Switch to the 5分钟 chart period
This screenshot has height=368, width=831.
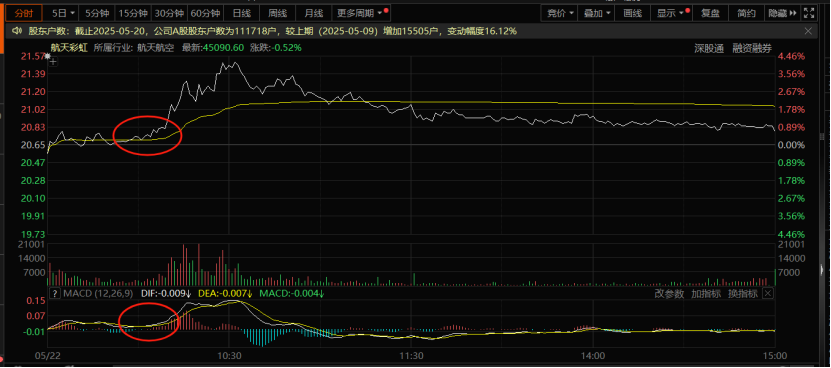(x=96, y=13)
